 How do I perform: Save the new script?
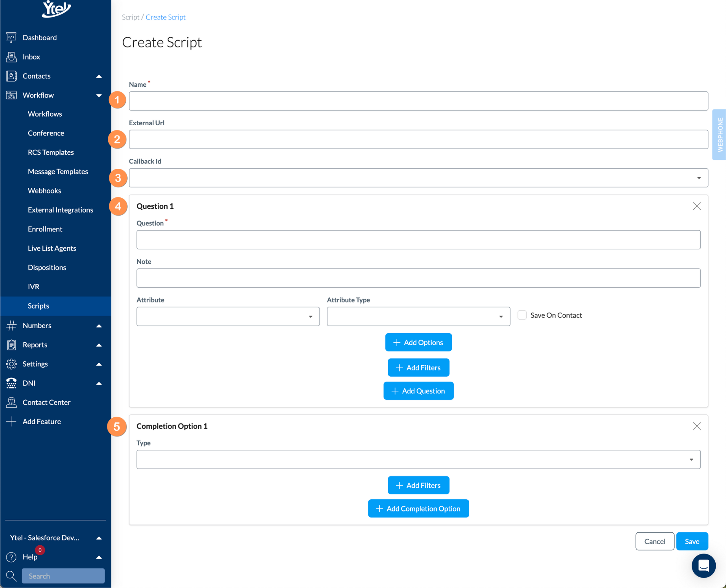coord(692,541)
